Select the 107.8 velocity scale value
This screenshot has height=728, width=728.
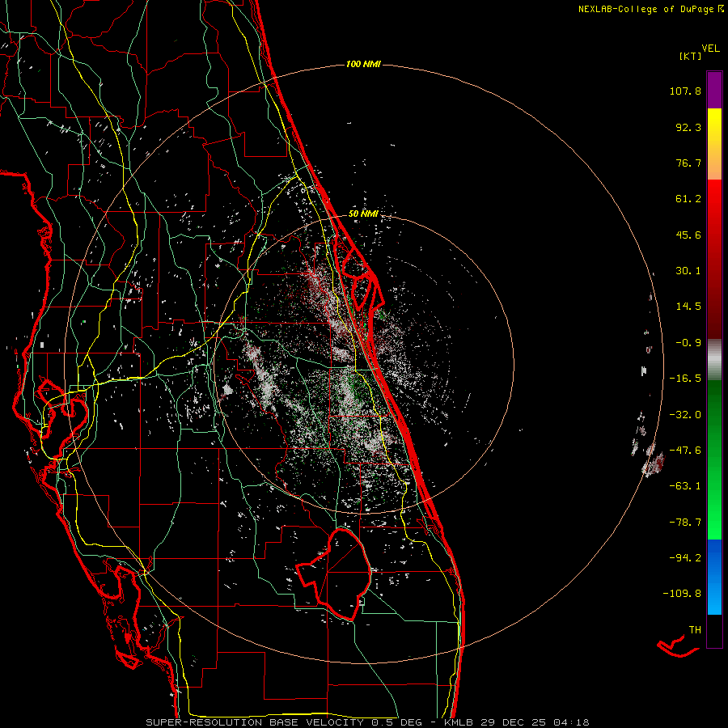point(685,91)
